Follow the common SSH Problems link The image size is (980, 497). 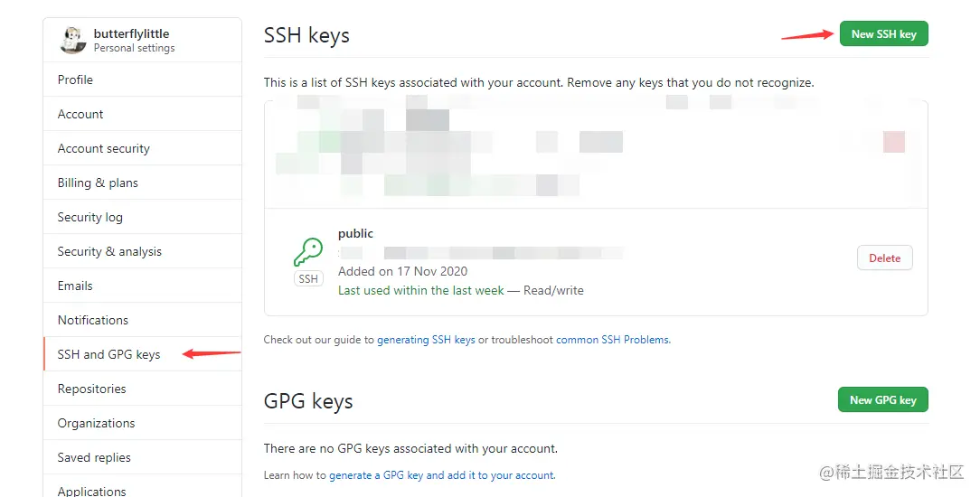tap(613, 340)
